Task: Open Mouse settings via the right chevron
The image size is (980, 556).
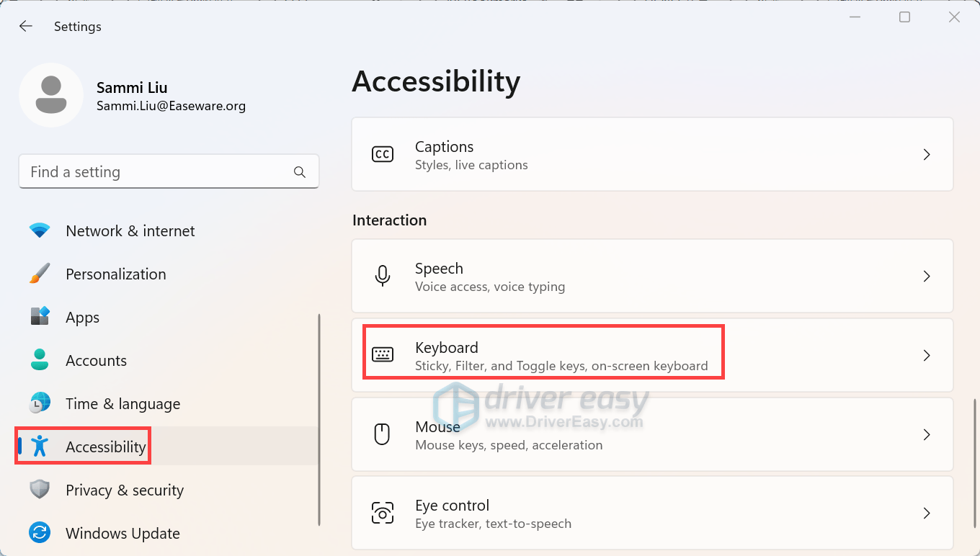Action: point(927,434)
